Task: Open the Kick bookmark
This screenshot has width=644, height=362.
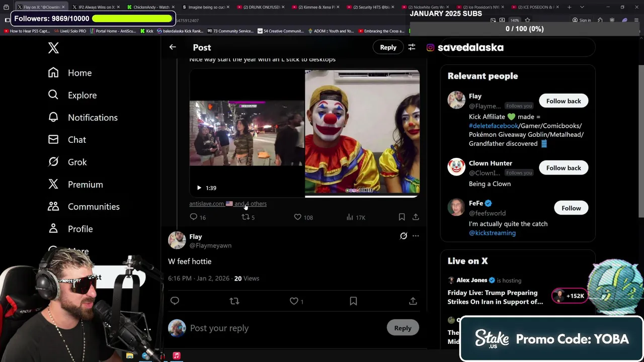Action: tap(146, 31)
